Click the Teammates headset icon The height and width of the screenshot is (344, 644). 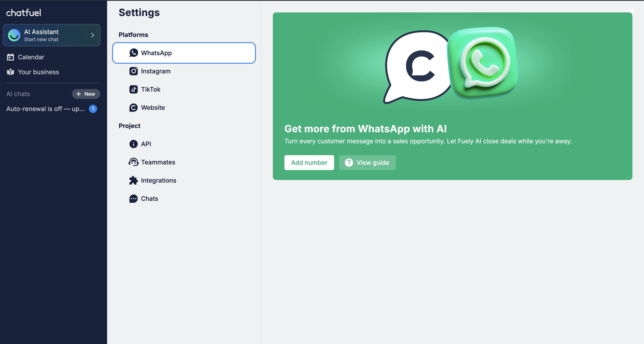click(x=133, y=162)
